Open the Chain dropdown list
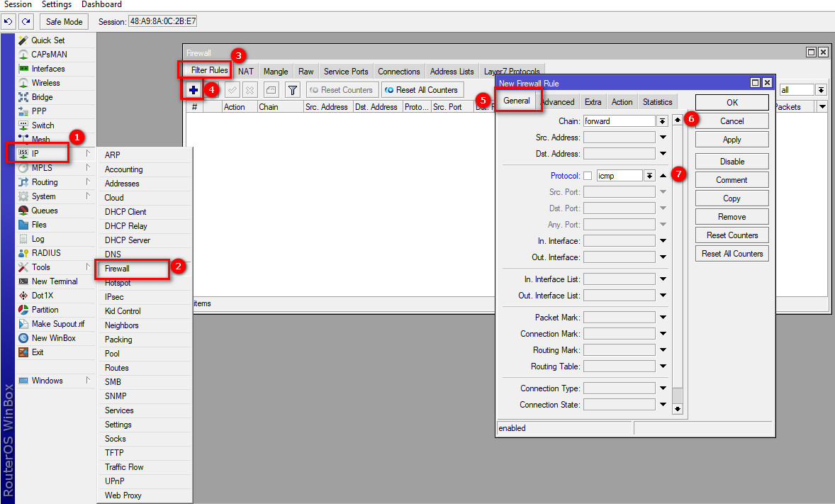Screen dimensions: 835x504 [663, 121]
